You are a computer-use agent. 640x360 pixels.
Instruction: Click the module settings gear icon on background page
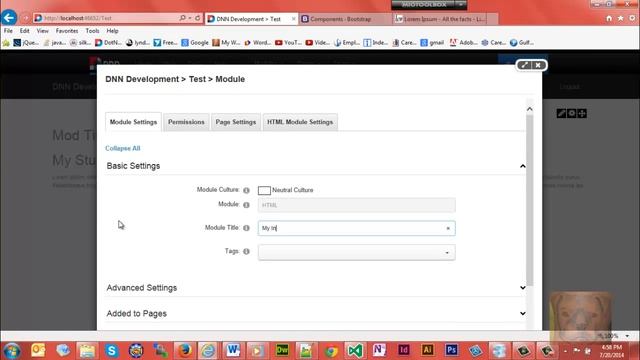[571, 113]
